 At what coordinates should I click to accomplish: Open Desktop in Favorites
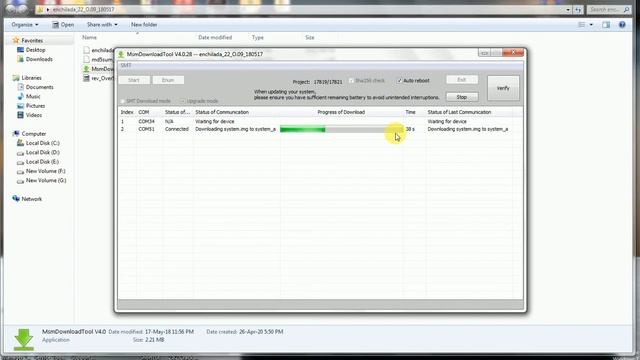point(36,50)
